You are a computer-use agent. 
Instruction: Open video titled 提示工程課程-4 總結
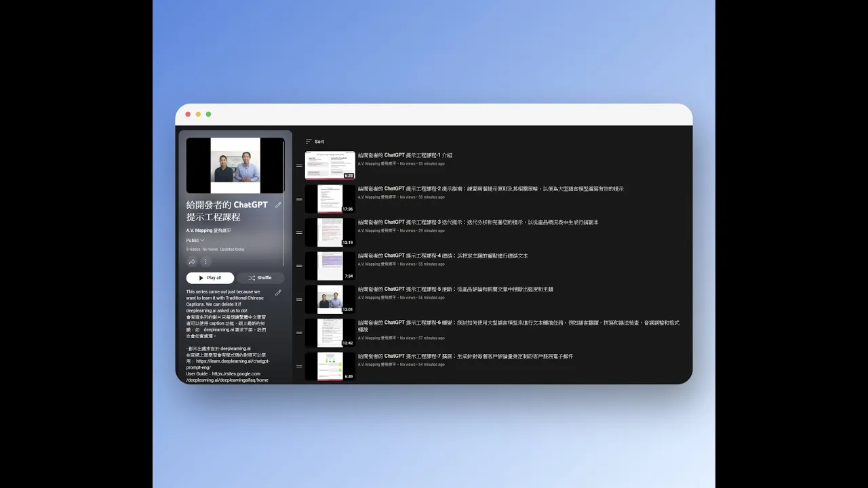tap(443, 256)
